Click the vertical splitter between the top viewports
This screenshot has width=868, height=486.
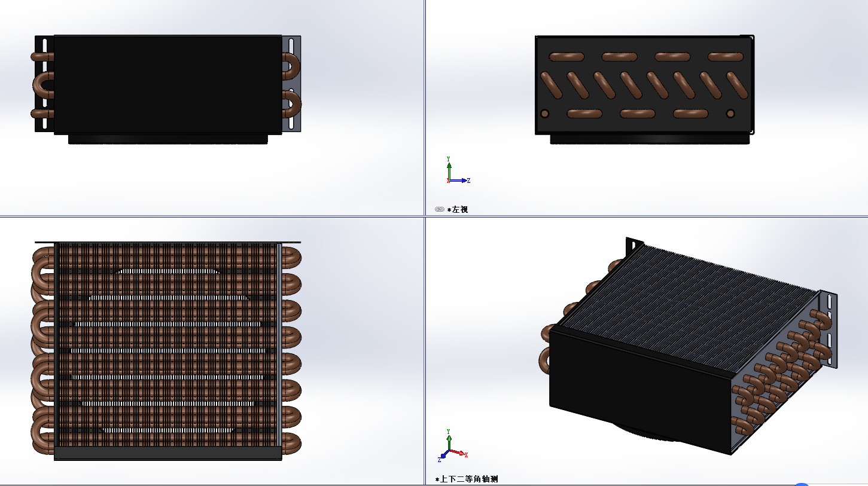425,108
